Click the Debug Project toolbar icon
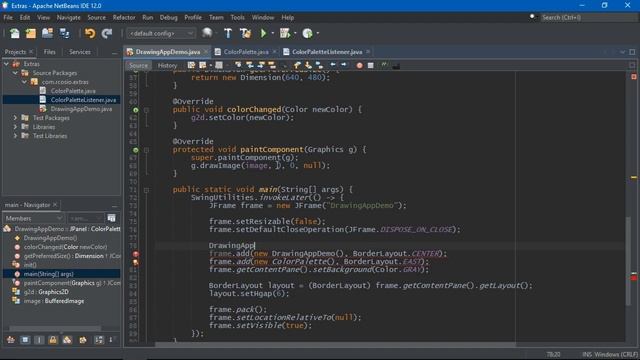This screenshot has width=640, height=360. tap(285, 33)
